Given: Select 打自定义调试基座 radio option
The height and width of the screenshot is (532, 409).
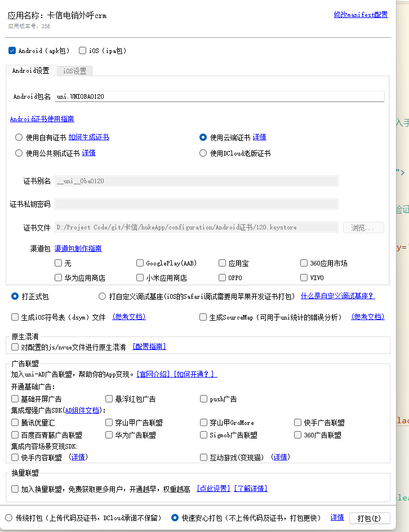Looking at the screenshot, I should click(102, 296).
